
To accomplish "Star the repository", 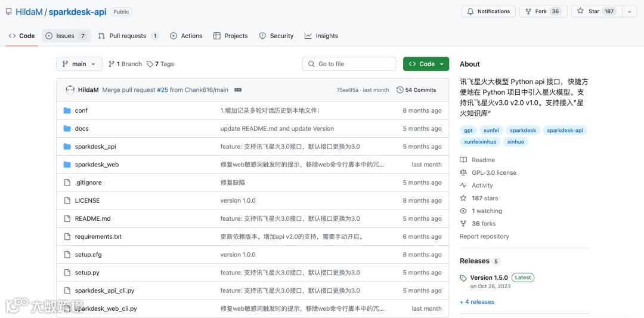I will 596,11.
